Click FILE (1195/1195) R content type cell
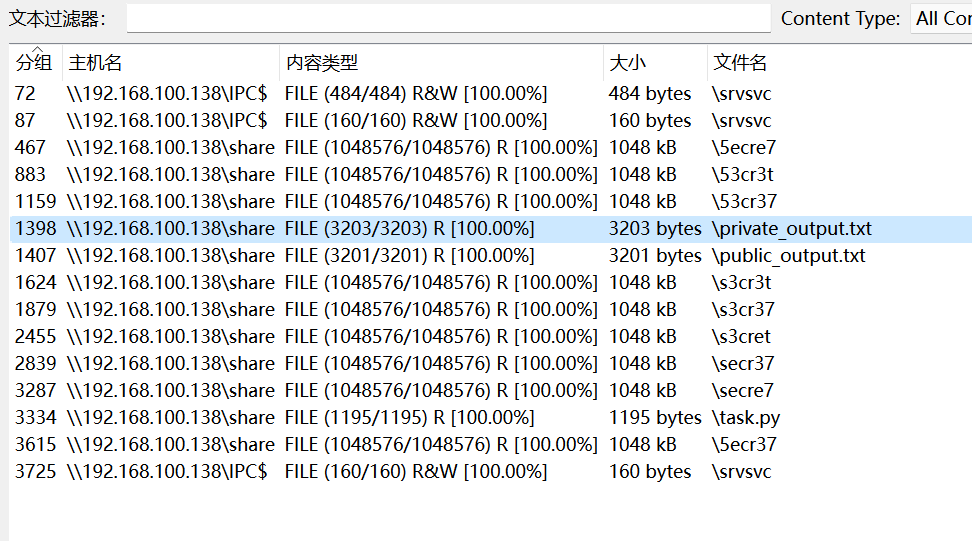This screenshot has height=541, width=972. click(x=409, y=418)
